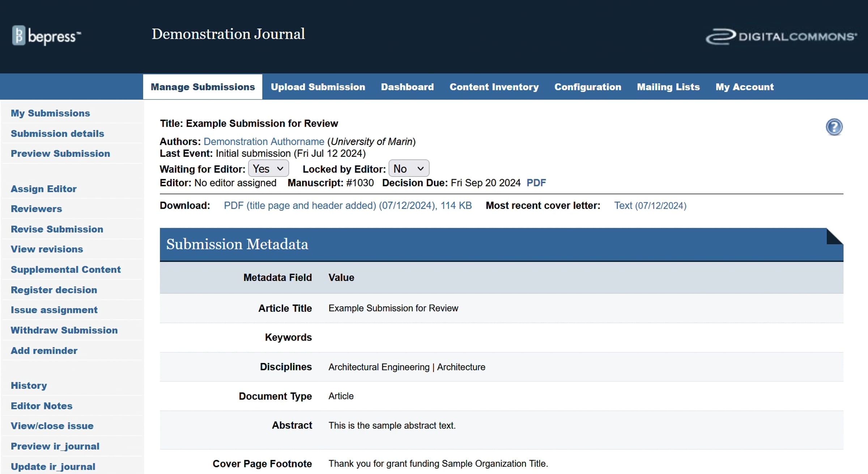Open the Demonstration Authorname author link

click(264, 141)
